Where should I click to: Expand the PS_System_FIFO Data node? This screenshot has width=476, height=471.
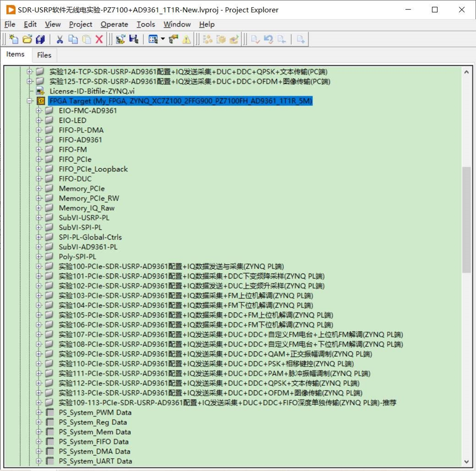coord(39,441)
